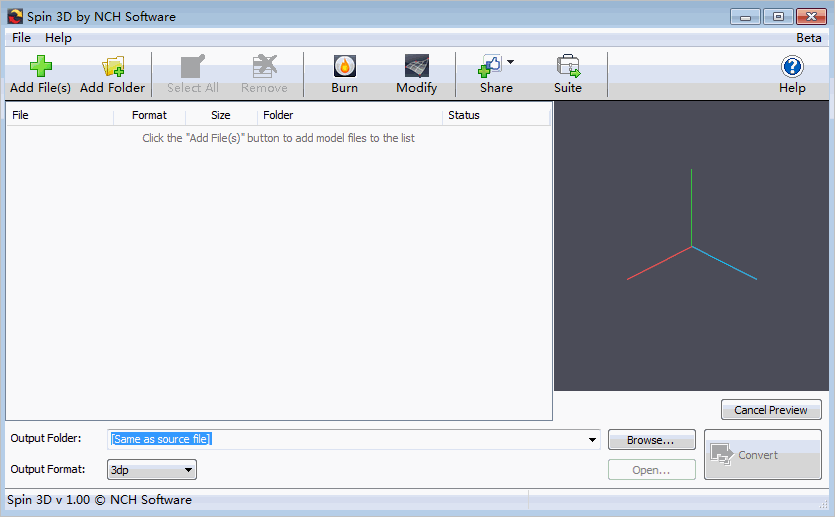Click the Select All toolbar icon

click(x=193, y=66)
